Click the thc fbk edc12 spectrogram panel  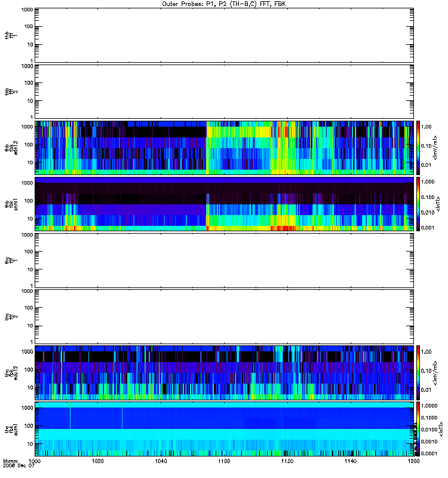click(224, 373)
